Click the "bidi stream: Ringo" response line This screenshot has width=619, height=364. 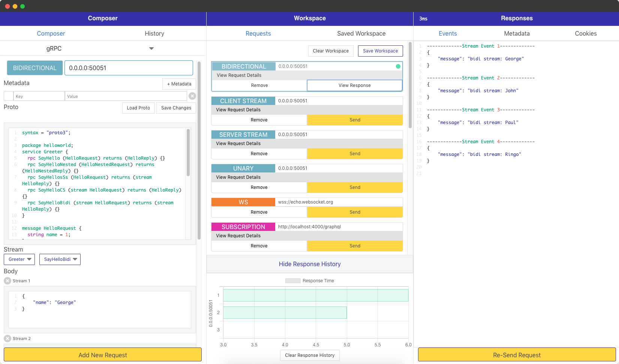coord(479,154)
